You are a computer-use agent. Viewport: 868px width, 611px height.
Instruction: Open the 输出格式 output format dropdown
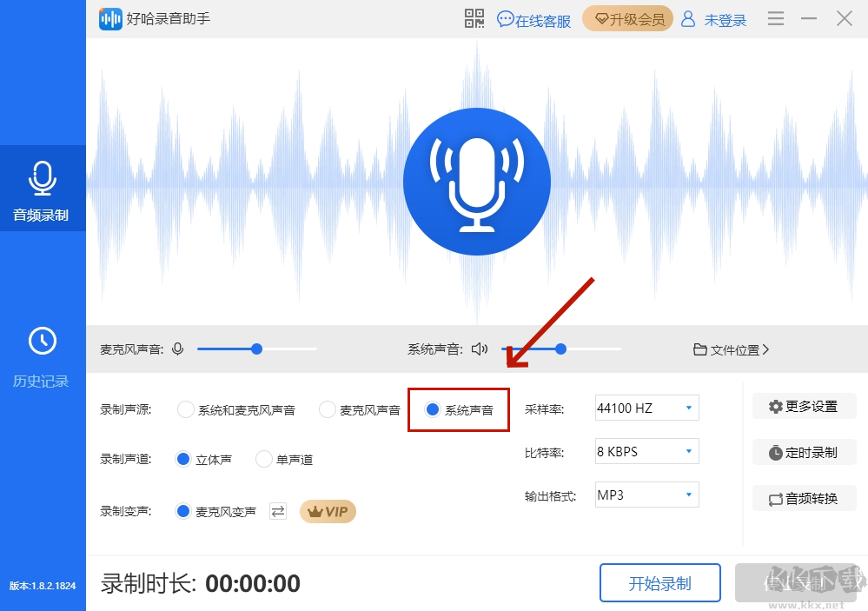pos(646,494)
